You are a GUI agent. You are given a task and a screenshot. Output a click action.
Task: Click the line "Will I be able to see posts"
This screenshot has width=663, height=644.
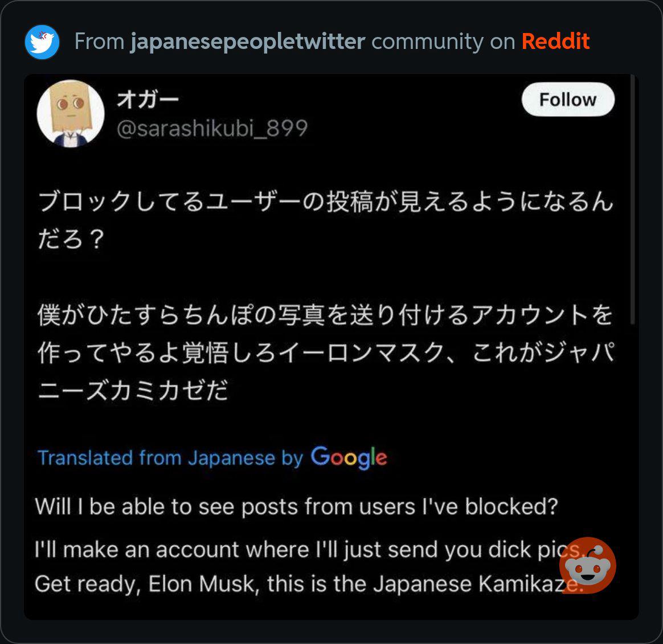point(296,506)
